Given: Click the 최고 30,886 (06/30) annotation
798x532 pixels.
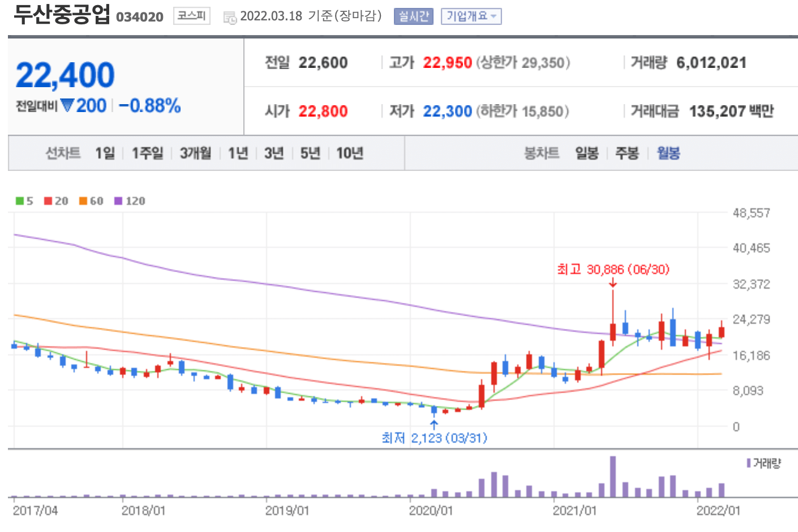Looking at the screenshot, I should pyautogui.click(x=613, y=269).
